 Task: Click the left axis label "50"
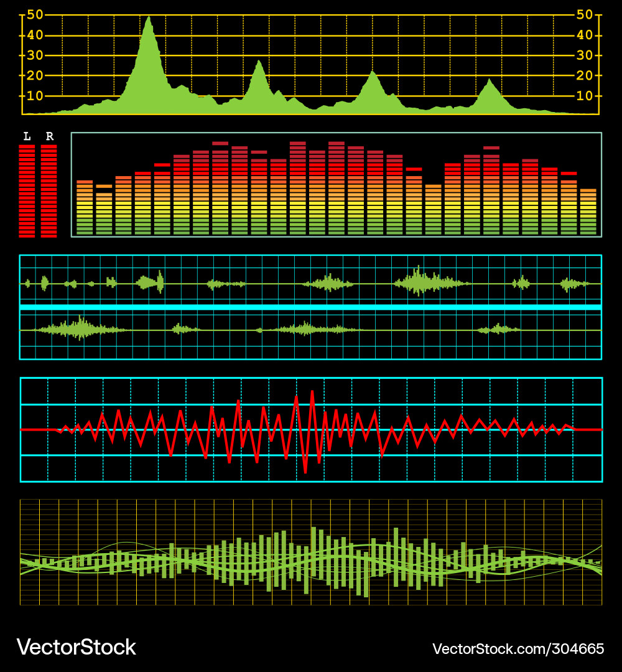click(x=35, y=15)
